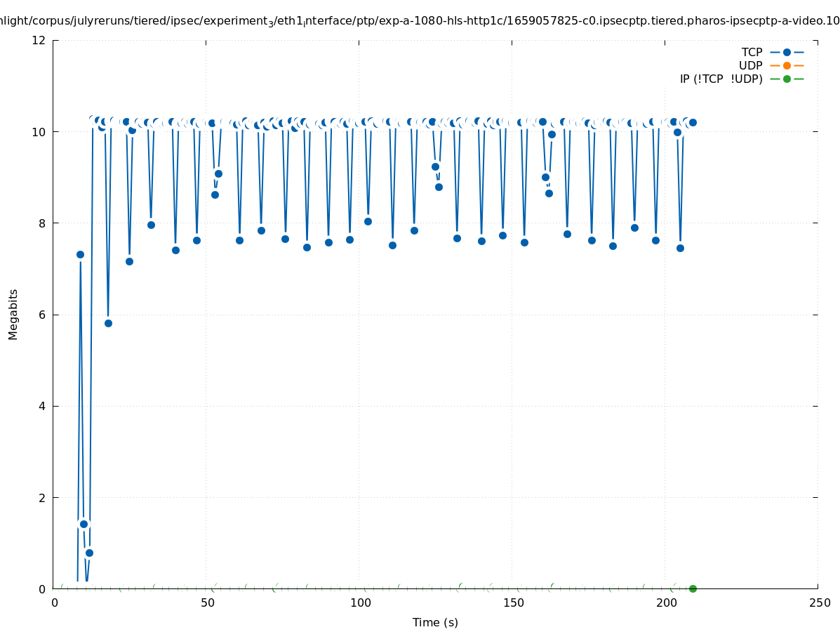
Task: Click the file path title at top
Action: pos(420,21)
